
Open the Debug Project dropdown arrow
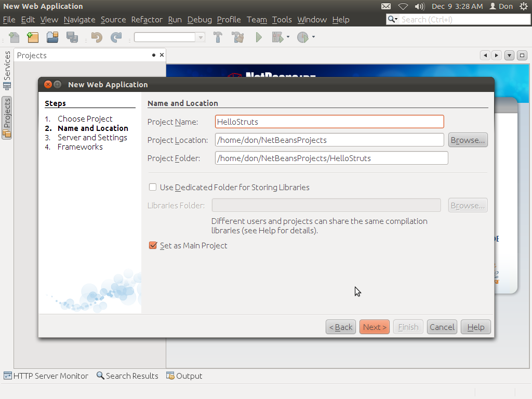pyautogui.click(x=287, y=37)
